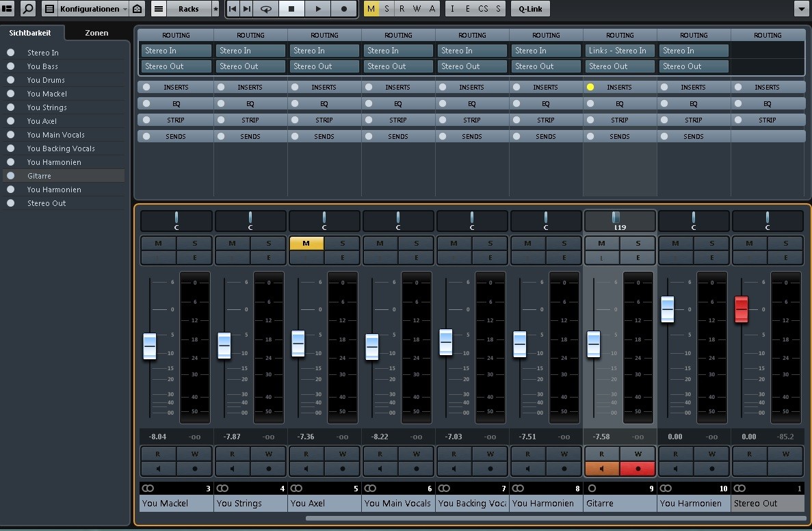Screen dimensions: 812x531
Task: Disable monitor speaker icon on Gitarre channel
Action: pyautogui.click(x=602, y=469)
